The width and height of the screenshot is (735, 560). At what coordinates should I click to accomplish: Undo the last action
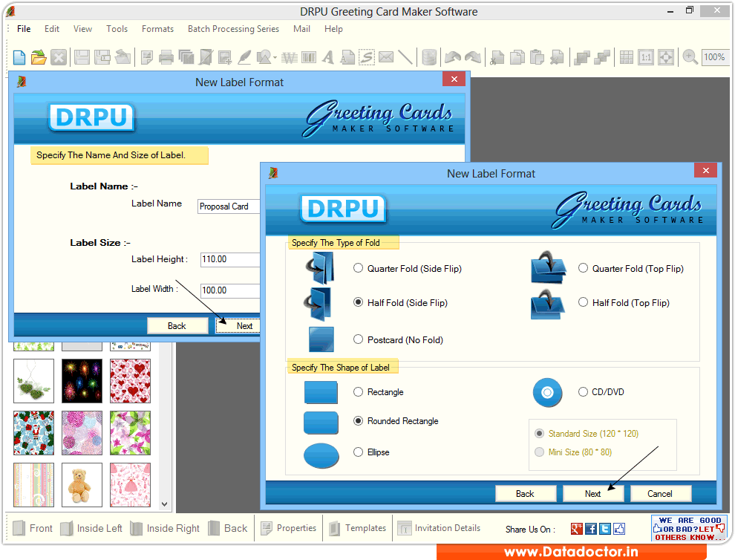(452, 57)
